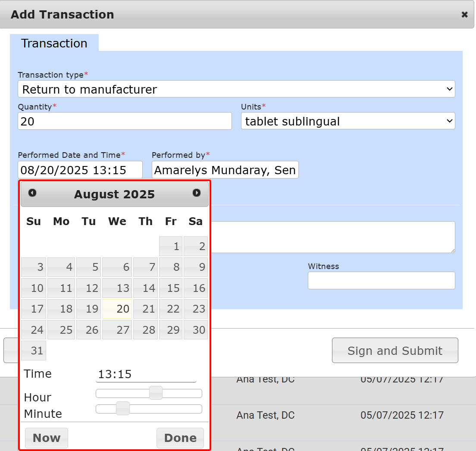Focus the Witness text field

click(381, 281)
